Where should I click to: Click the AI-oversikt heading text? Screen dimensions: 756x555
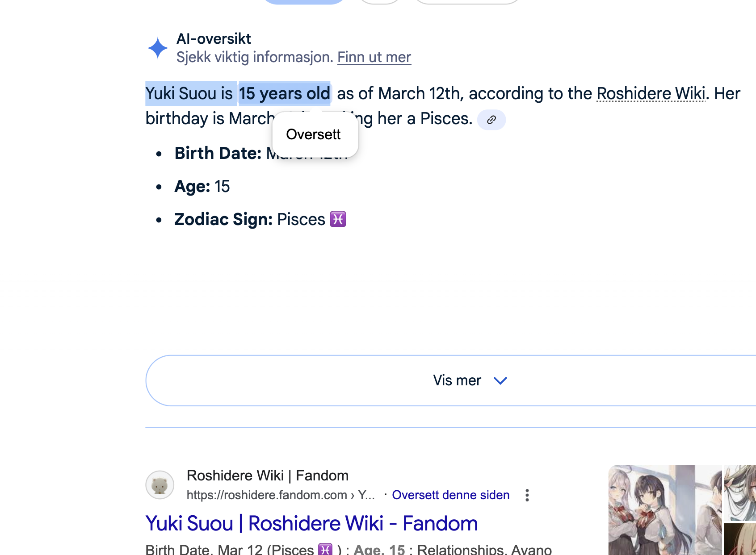(x=214, y=39)
